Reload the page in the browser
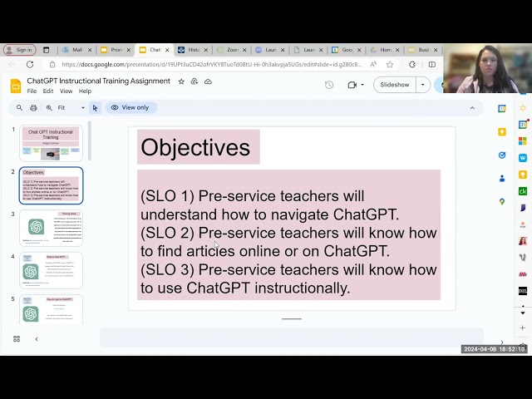 click(x=30, y=65)
